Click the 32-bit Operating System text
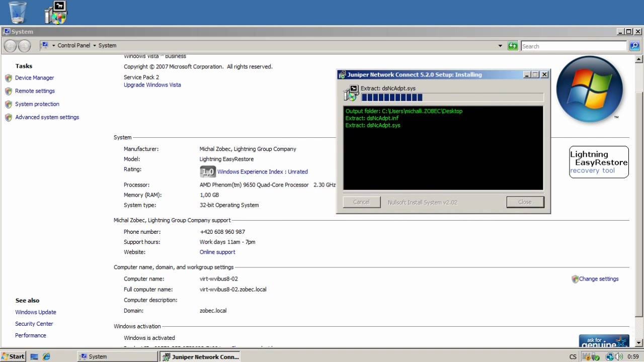The width and height of the screenshot is (644, 362). click(229, 205)
